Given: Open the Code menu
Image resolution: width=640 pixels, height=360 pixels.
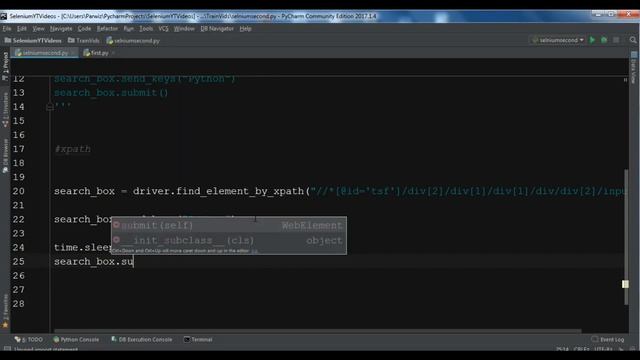Looking at the screenshot, I should coord(84,29).
